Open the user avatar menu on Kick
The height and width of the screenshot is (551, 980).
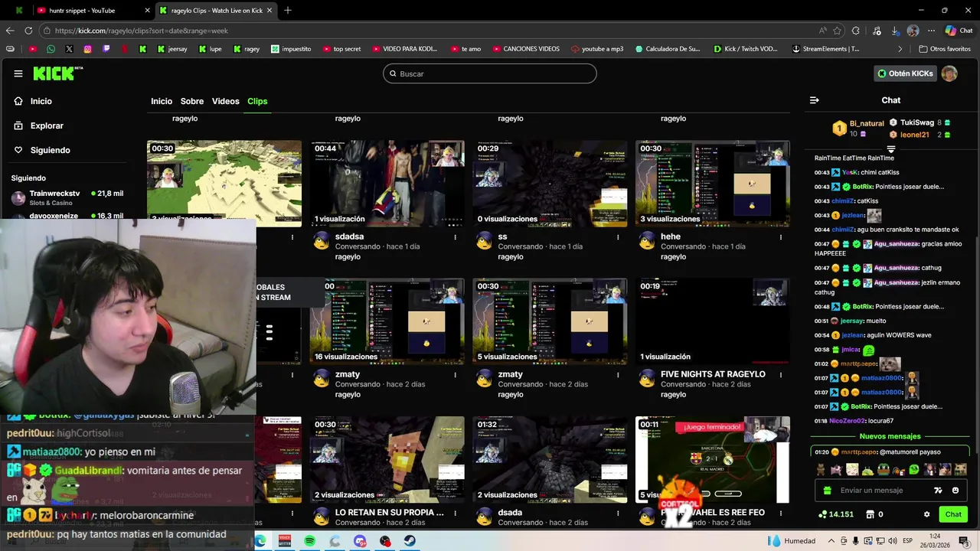tap(949, 73)
